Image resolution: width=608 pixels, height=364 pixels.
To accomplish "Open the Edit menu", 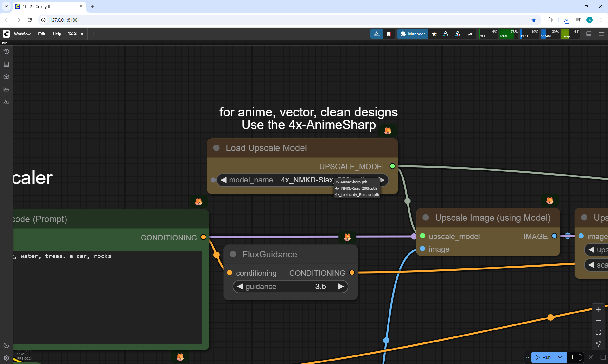I will pyautogui.click(x=41, y=34).
